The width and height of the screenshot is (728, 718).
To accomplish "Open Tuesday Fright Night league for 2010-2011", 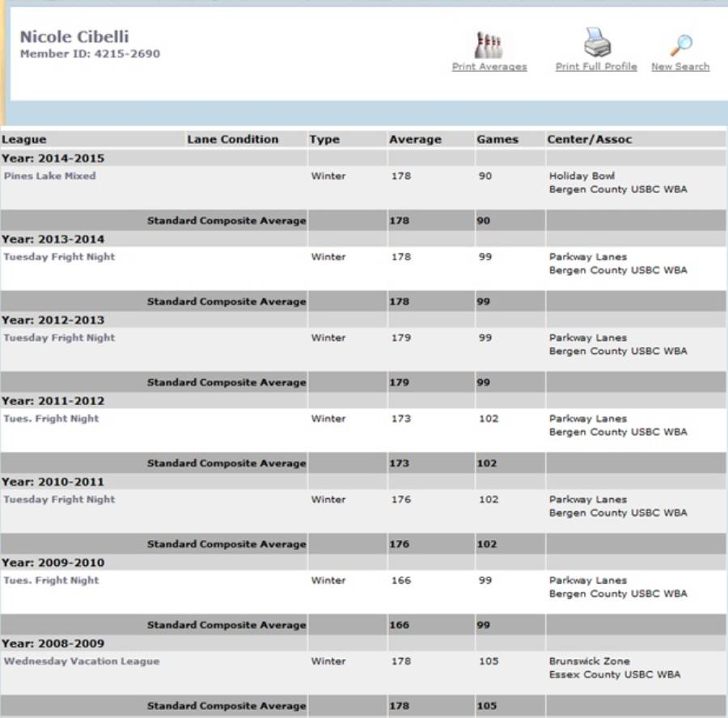I will 59,499.
